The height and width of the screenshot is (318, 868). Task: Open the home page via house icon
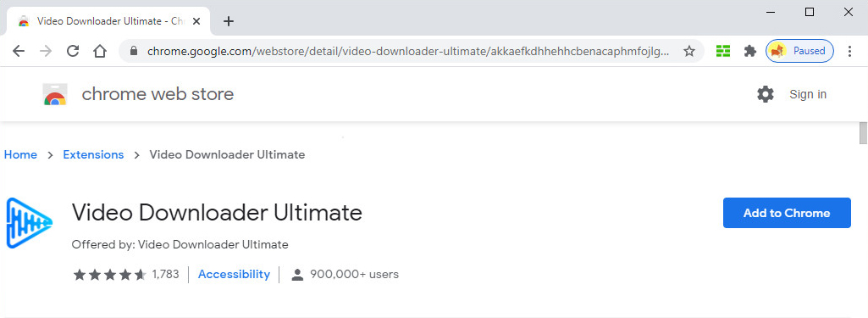(x=100, y=52)
